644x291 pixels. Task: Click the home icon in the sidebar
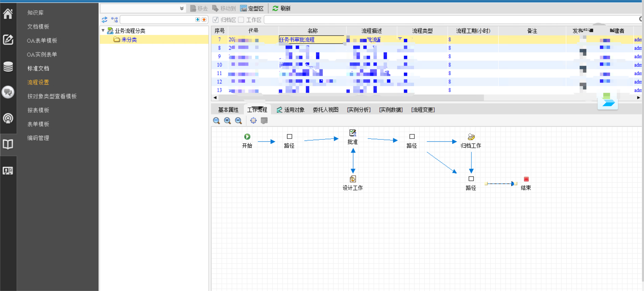pos(8,13)
